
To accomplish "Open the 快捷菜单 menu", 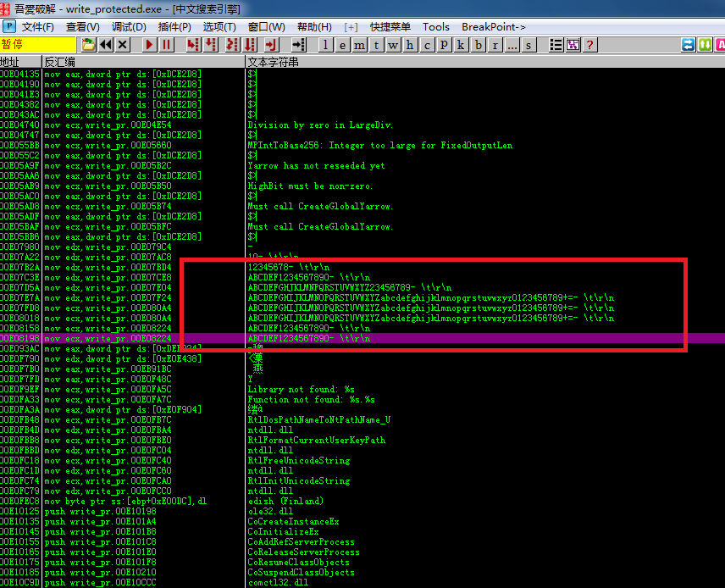I will click(390, 27).
